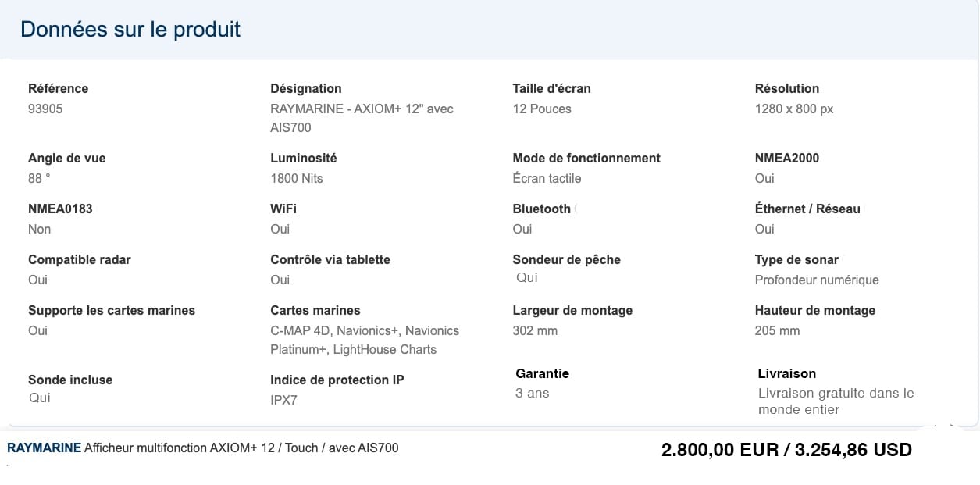Select the IPX7 protection rating
980x485 pixels.
(x=284, y=401)
